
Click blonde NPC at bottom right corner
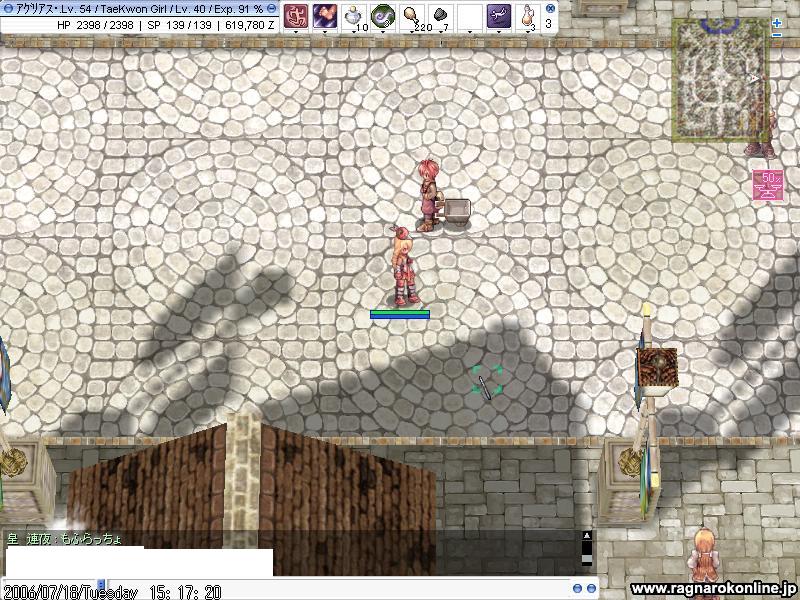[x=704, y=556]
